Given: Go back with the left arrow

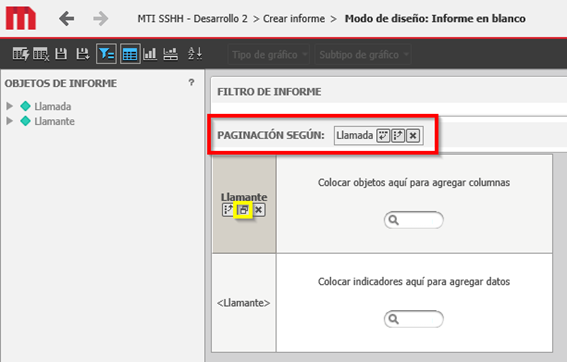Looking at the screenshot, I should pos(67,18).
